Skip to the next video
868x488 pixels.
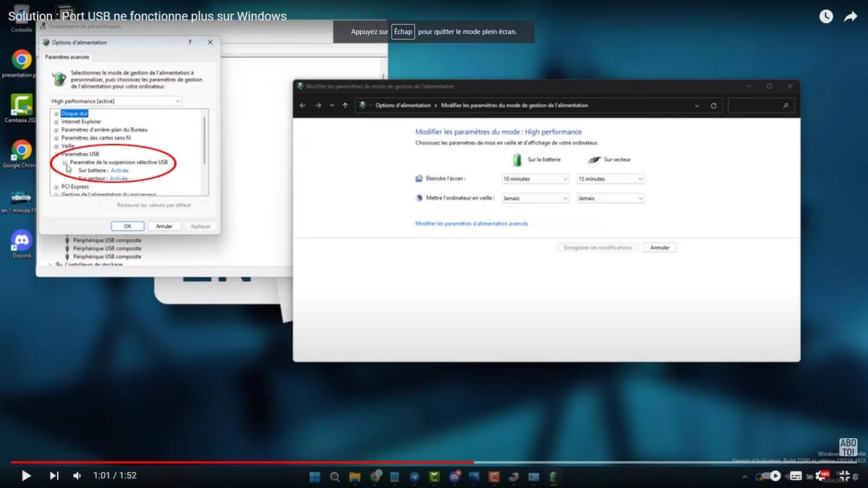click(54, 476)
